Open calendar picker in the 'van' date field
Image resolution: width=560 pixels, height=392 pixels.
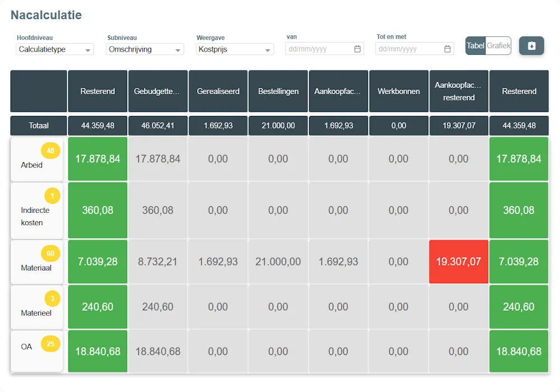point(357,49)
